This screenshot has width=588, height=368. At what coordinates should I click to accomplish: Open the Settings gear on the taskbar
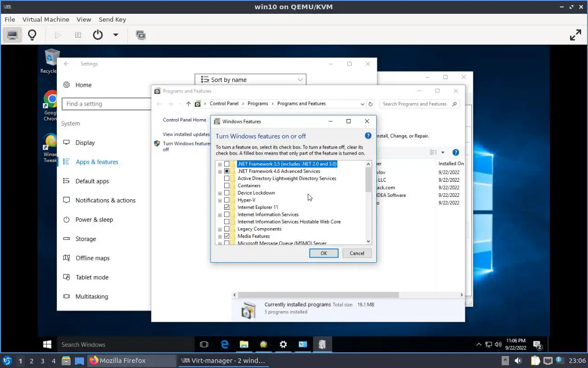point(283,344)
